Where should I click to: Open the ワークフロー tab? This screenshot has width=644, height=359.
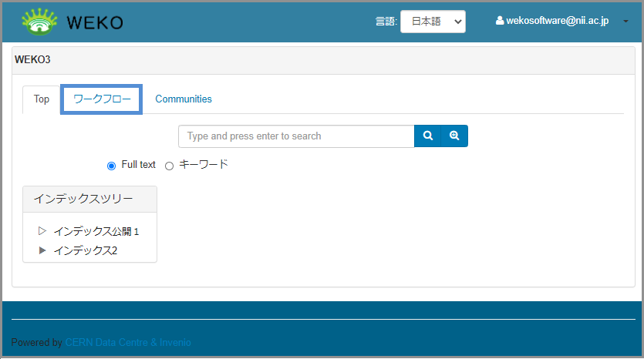102,99
